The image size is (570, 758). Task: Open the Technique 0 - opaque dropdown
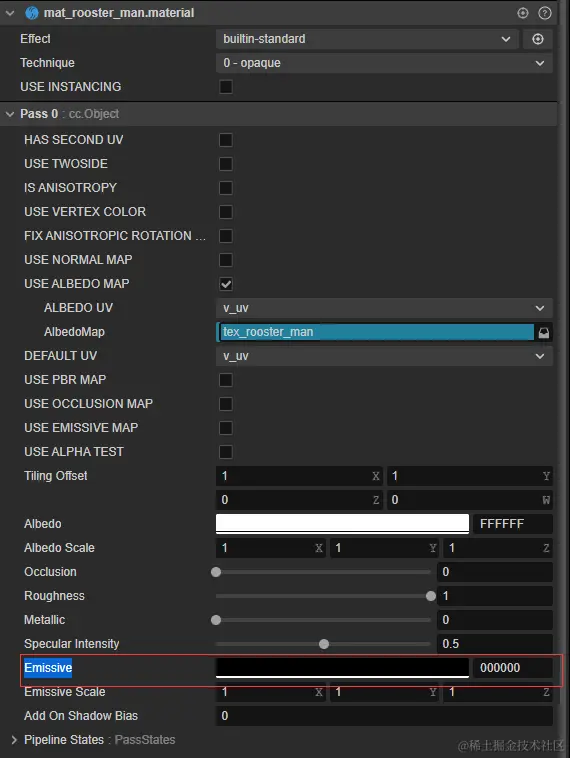point(384,63)
